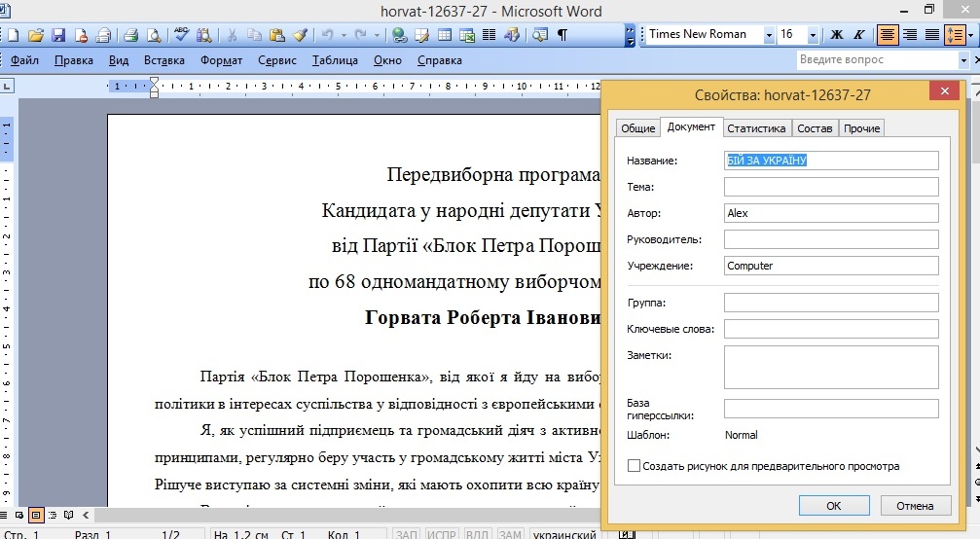Viewport: 980px width, 539px height.
Task: Toggle justify alignment
Action: coord(932,35)
